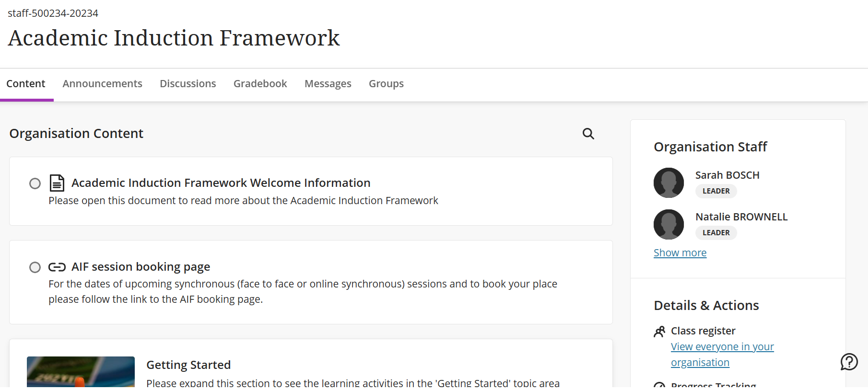Switch to the Groups tab

386,84
